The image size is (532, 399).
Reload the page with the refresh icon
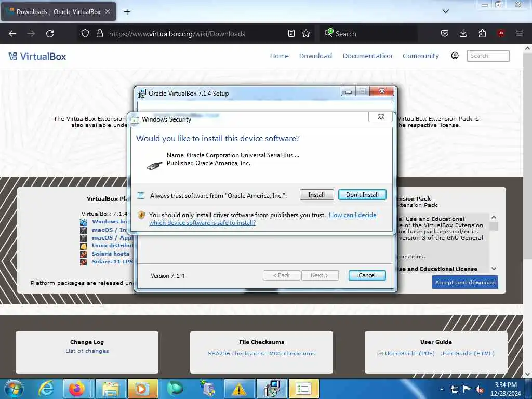coord(50,34)
